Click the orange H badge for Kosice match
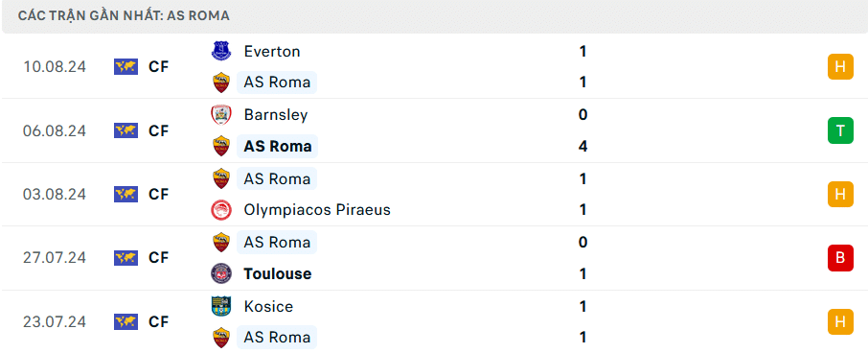This screenshot has height=353, width=868. (840, 322)
